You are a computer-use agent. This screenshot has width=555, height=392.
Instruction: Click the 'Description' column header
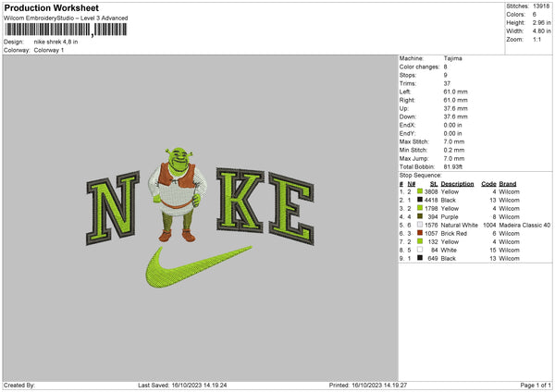pos(457,184)
